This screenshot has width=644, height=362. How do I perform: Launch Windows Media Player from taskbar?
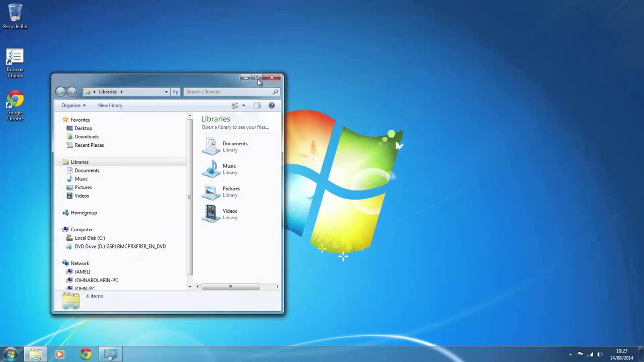click(x=59, y=354)
